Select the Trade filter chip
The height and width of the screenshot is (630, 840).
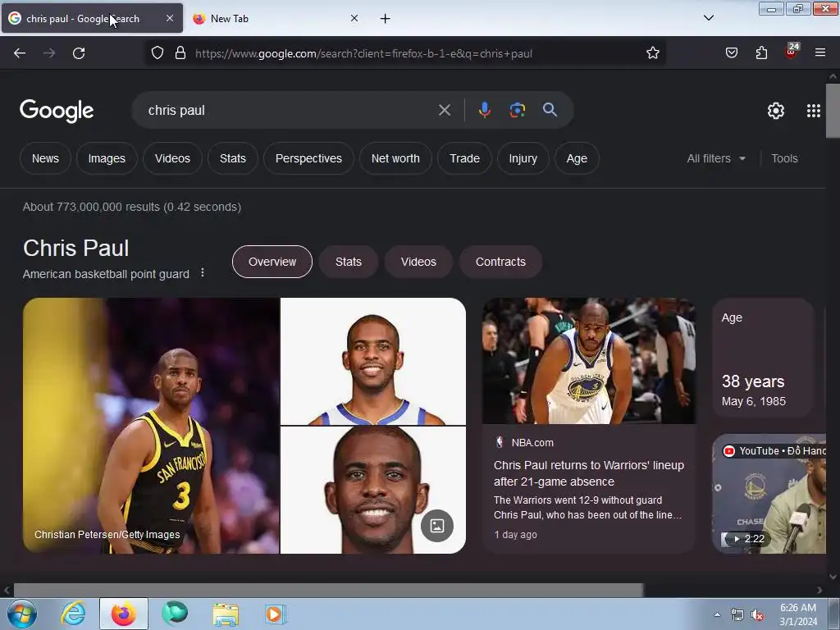point(464,158)
